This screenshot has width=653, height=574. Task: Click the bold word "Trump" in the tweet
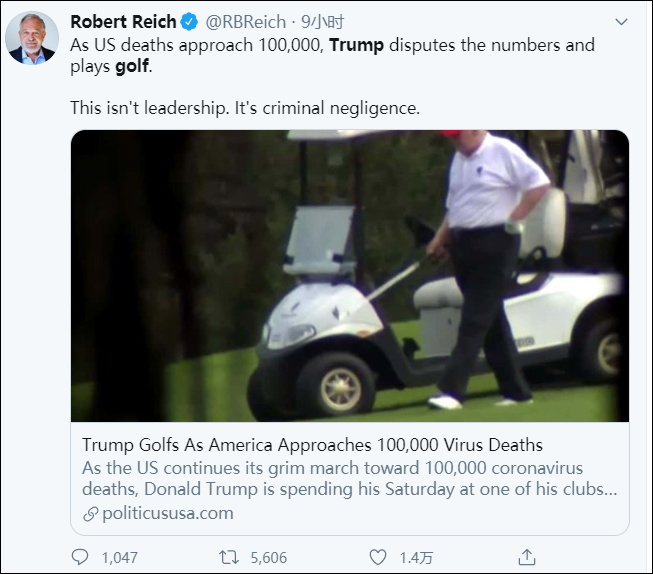click(356, 45)
